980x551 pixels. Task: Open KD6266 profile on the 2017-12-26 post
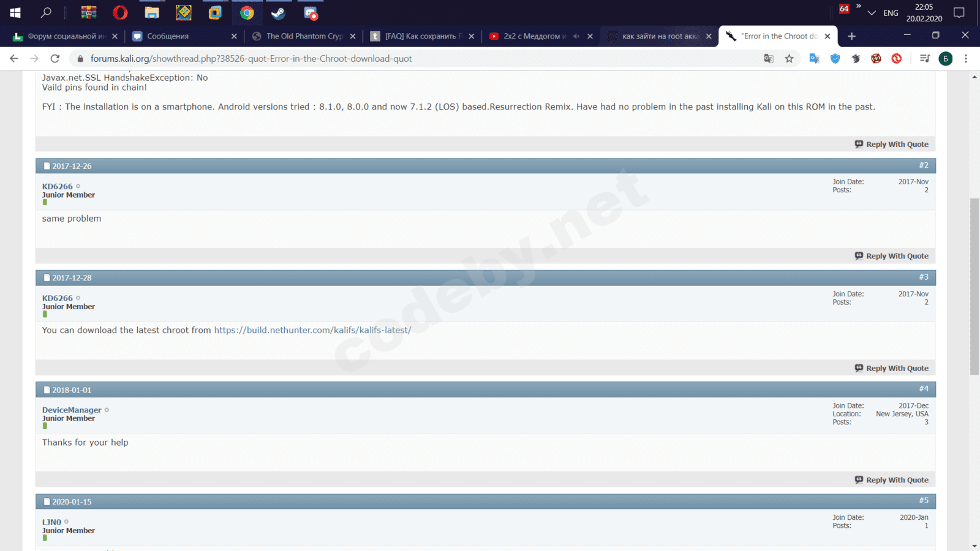(x=58, y=187)
